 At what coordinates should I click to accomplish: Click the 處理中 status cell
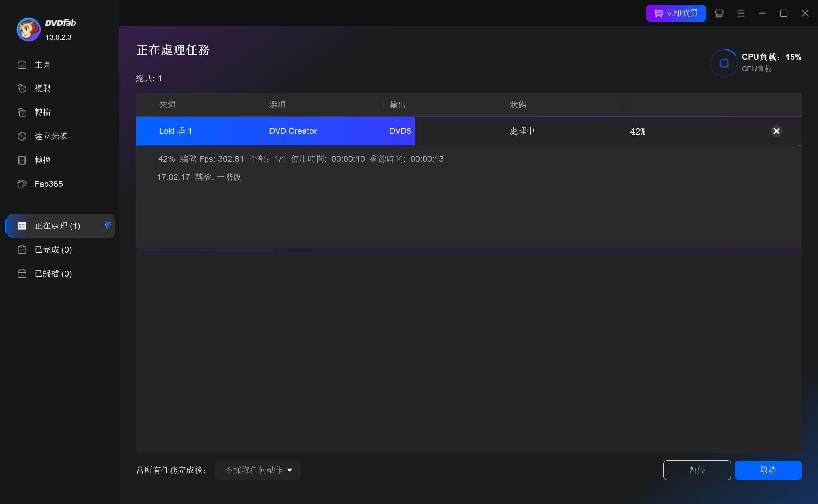coord(522,131)
